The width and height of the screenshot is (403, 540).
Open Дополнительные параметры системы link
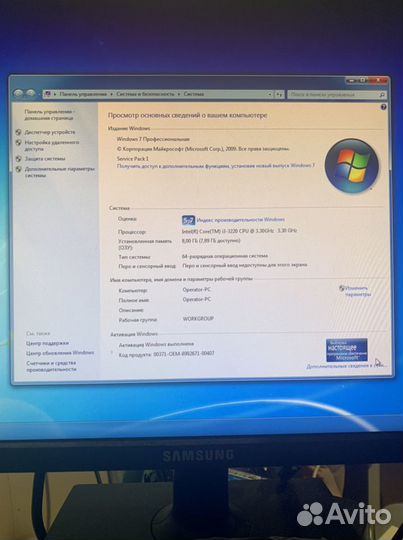(60, 172)
